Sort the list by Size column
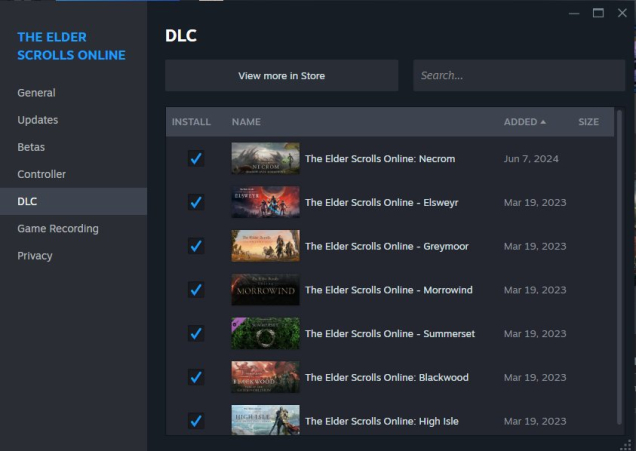636x451 pixels. point(589,122)
